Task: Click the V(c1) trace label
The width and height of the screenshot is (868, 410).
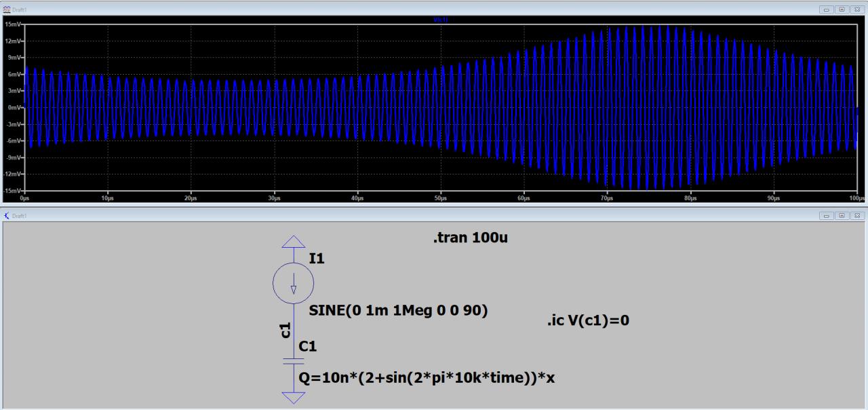Action: (x=441, y=20)
